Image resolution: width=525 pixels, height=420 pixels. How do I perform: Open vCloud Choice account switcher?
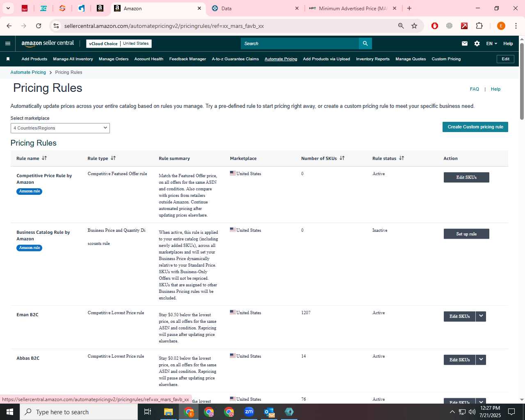119,43
